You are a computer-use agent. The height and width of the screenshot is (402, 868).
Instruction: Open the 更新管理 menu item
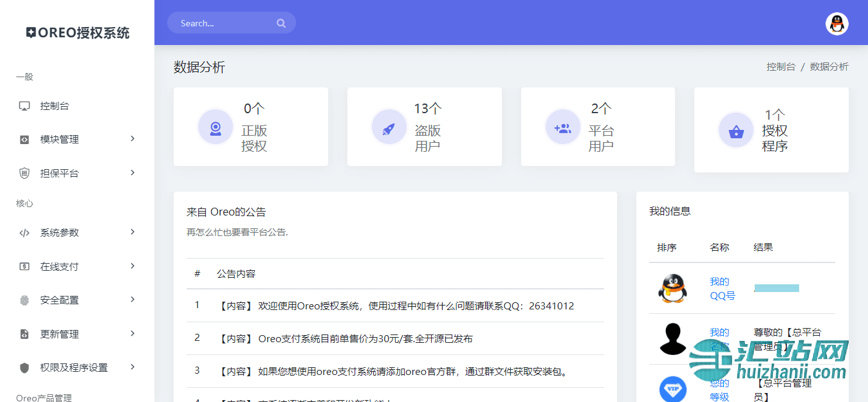(77, 334)
